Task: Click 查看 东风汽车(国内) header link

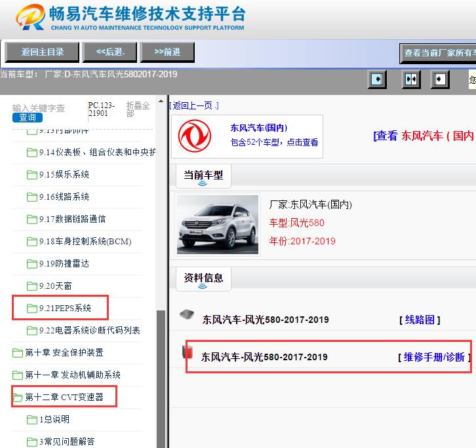Action: 424,136
